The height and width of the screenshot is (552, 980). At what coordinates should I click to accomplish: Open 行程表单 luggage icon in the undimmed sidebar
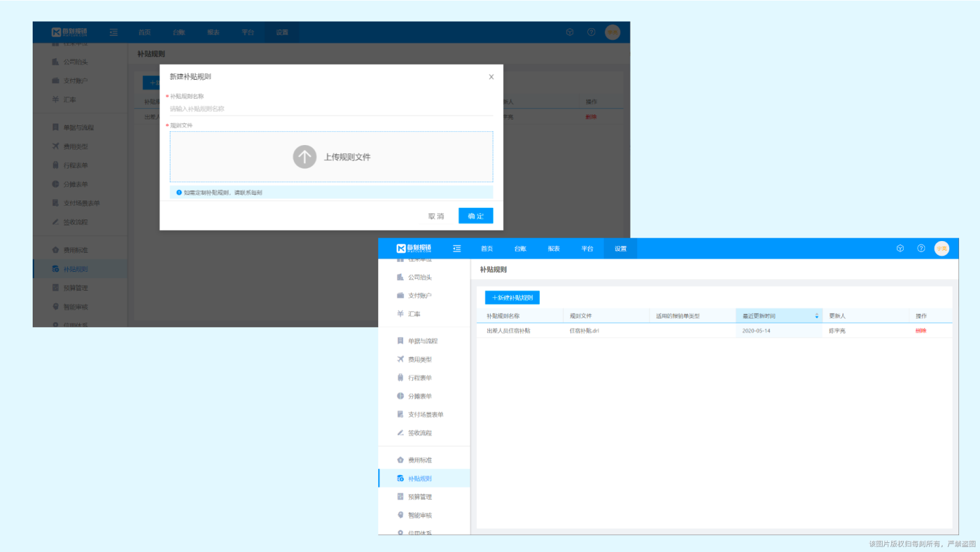[x=400, y=378]
